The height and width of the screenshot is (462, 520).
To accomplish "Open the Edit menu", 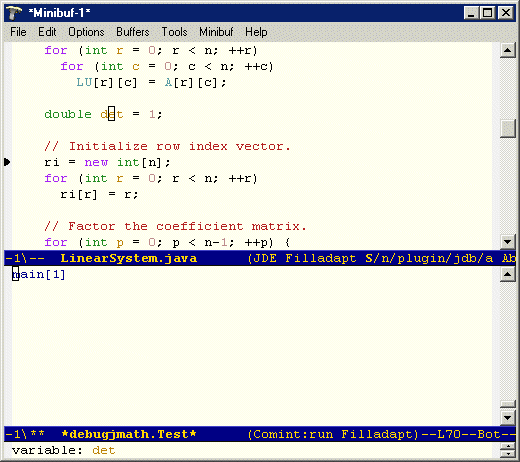I will click(x=47, y=32).
